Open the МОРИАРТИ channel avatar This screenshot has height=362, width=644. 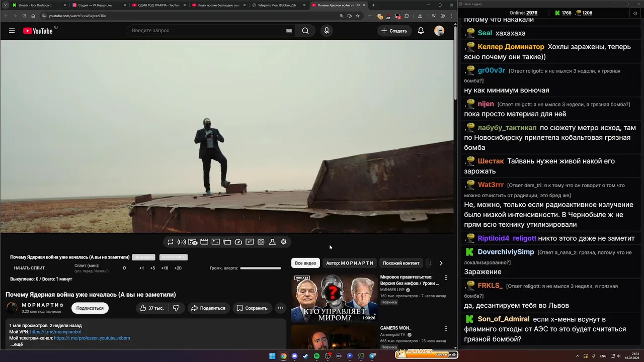coord(12,308)
